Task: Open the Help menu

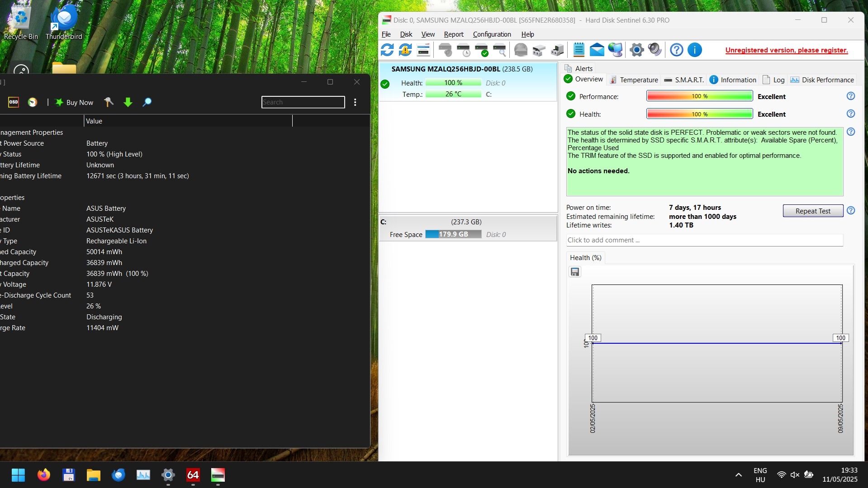Action: (x=527, y=34)
